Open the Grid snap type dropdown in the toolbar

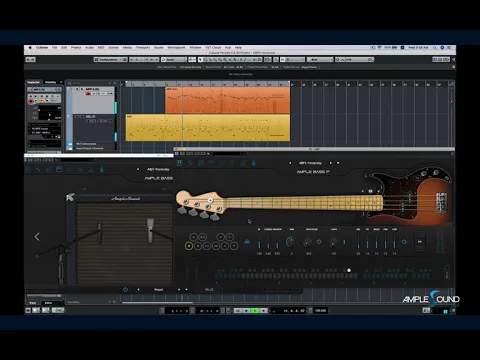pos(292,60)
